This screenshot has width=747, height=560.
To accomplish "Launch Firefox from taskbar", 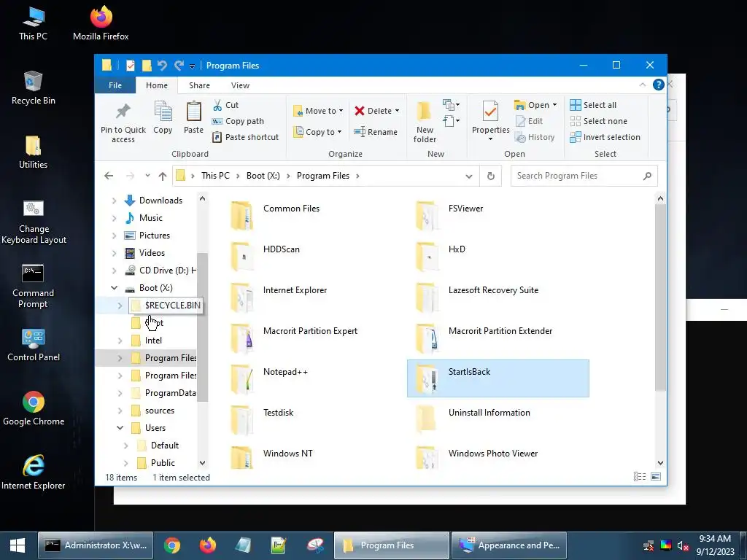I will tap(207, 545).
